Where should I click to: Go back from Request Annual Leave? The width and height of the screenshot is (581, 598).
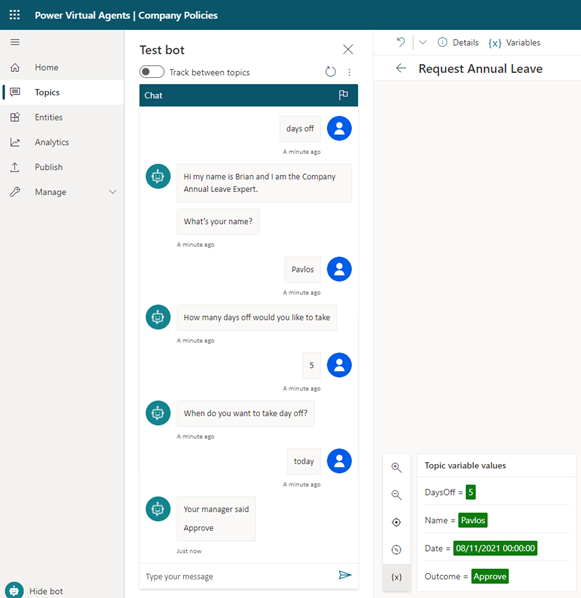401,68
